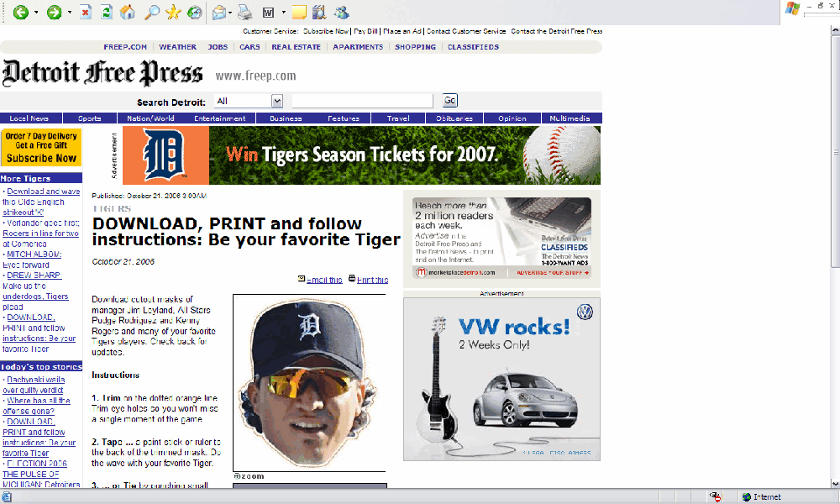Open the Tigers Season Tickets banner ad

(361, 155)
